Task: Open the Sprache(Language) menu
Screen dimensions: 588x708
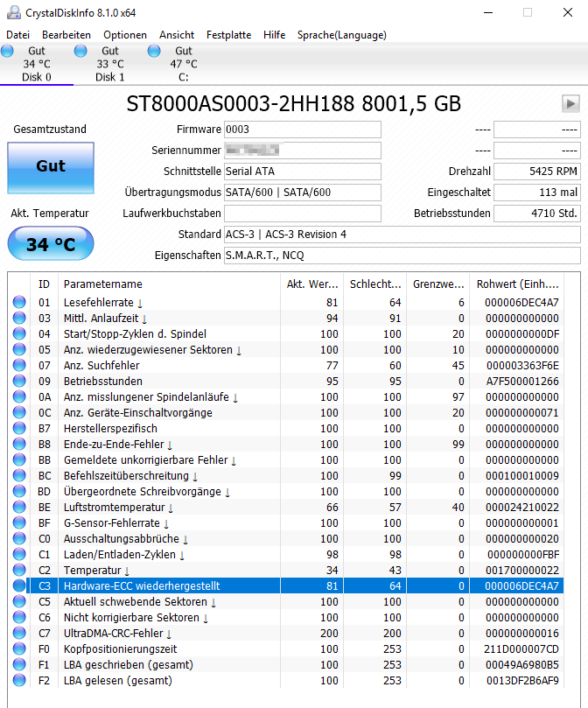Action: [342, 35]
